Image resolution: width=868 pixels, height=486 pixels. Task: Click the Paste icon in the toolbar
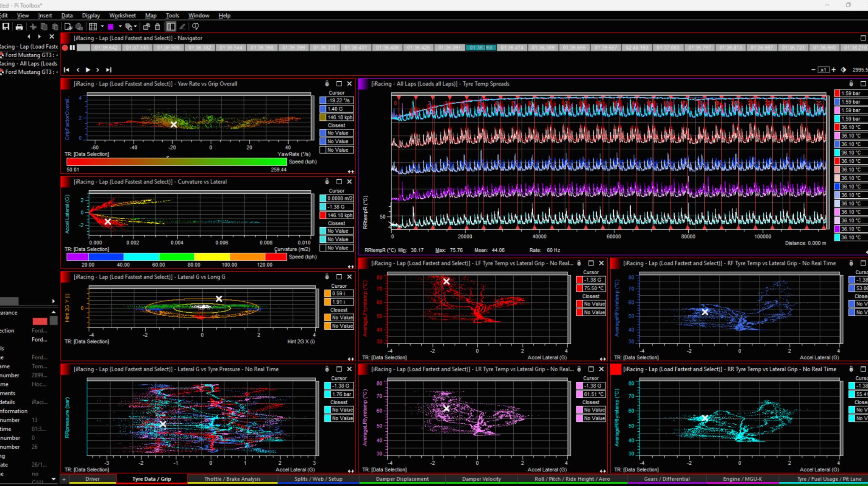pos(54,26)
